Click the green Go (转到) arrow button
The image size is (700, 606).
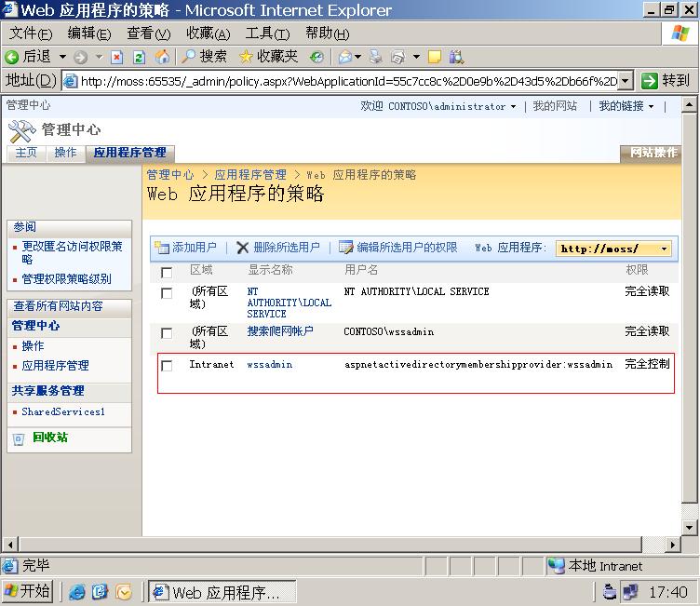tap(649, 81)
